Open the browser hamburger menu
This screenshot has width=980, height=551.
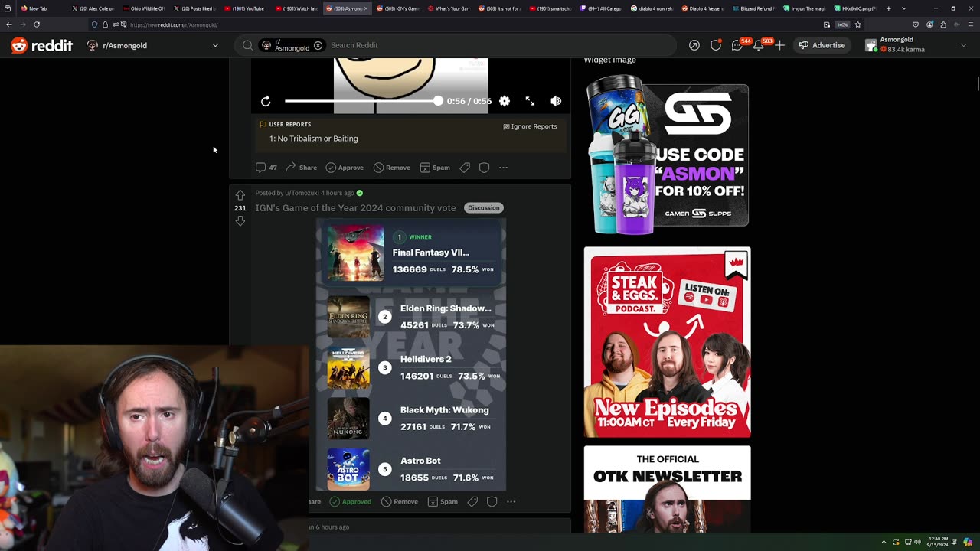click(970, 24)
